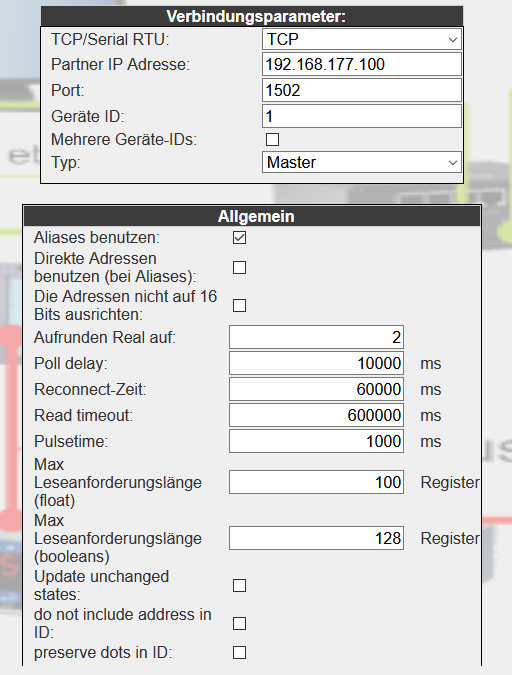The width and height of the screenshot is (512, 675).
Task: Open the Typ dropdown showing Master
Action: pos(362,162)
